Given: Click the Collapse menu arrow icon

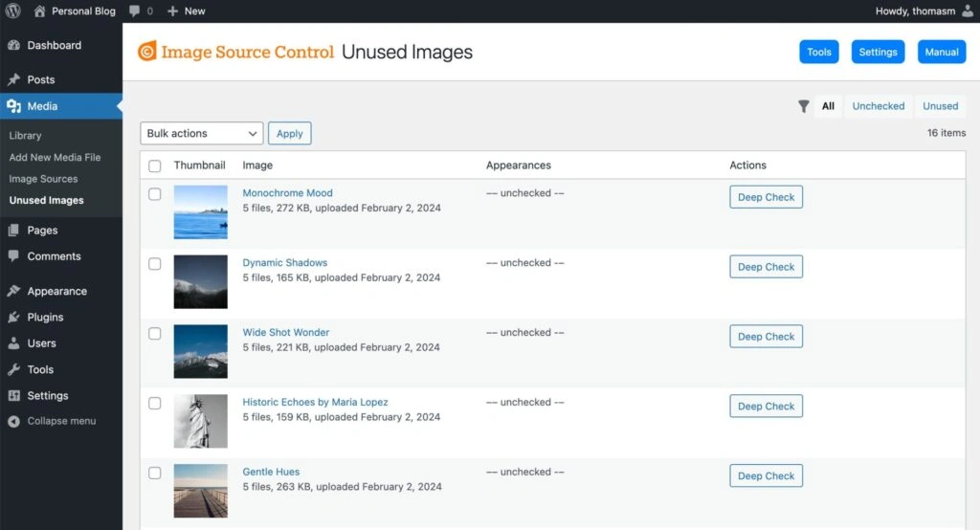Looking at the screenshot, I should pyautogui.click(x=13, y=421).
